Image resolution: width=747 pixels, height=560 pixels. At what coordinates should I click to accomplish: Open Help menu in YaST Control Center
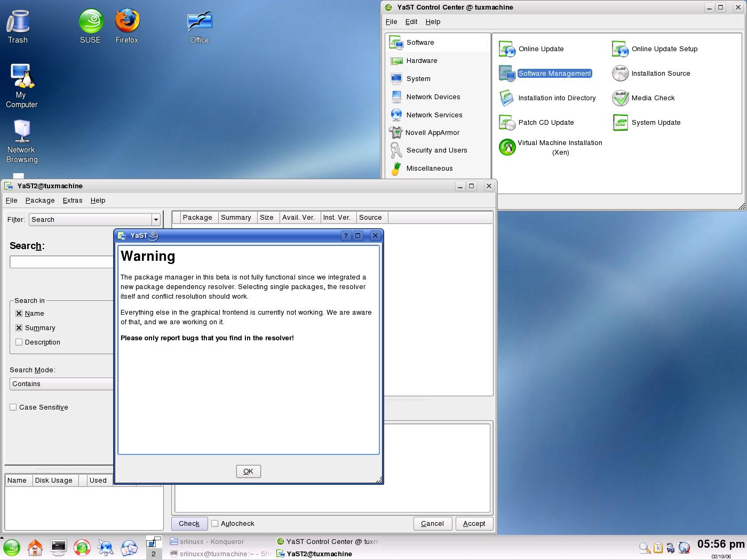coord(433,22)
